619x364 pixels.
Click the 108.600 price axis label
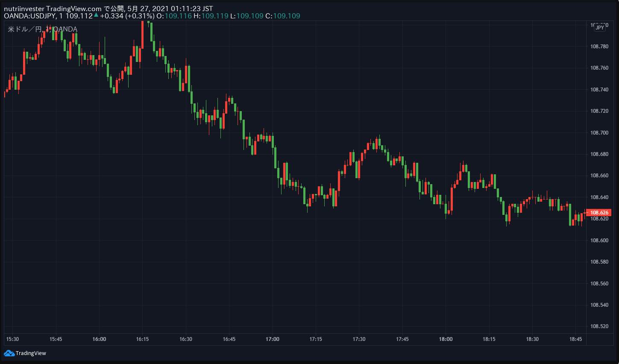(x=599, y=241)
